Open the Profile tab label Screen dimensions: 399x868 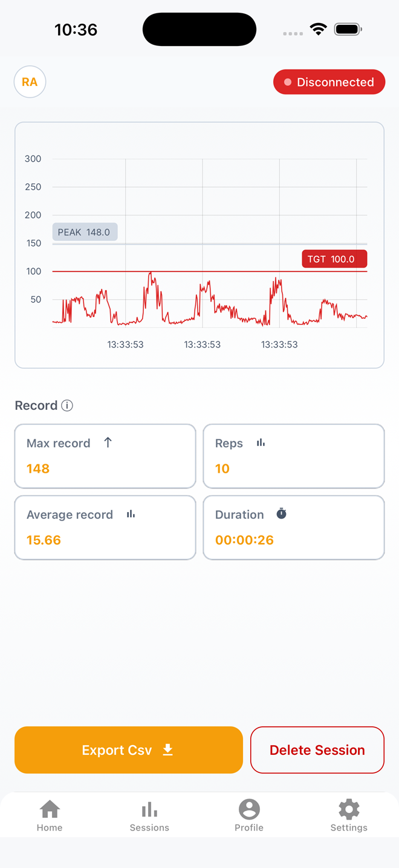[249, 827]
